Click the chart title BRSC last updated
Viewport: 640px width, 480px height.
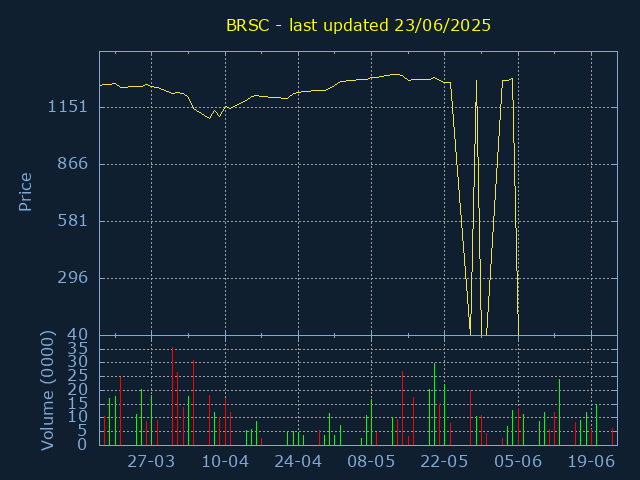click(358, 25)
